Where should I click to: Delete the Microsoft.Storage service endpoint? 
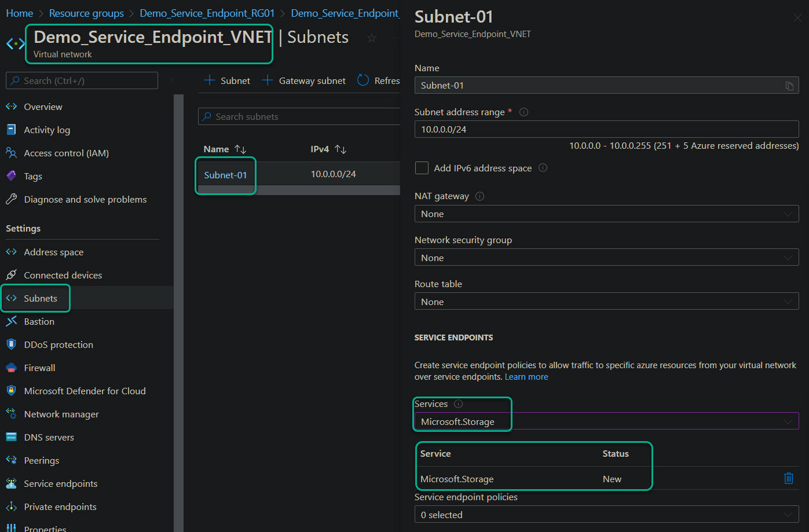789,478
